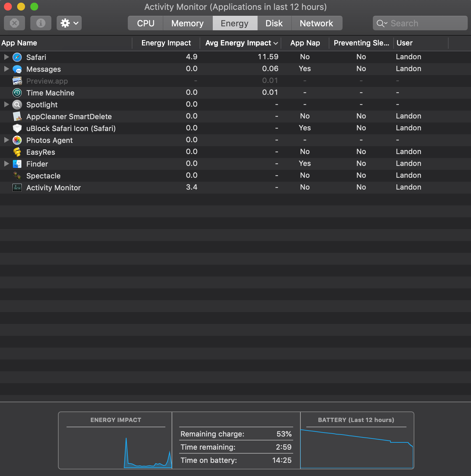
Task: Sort by the Energy Impact column header
Action: pyautogui.click(x=166, y=43)
